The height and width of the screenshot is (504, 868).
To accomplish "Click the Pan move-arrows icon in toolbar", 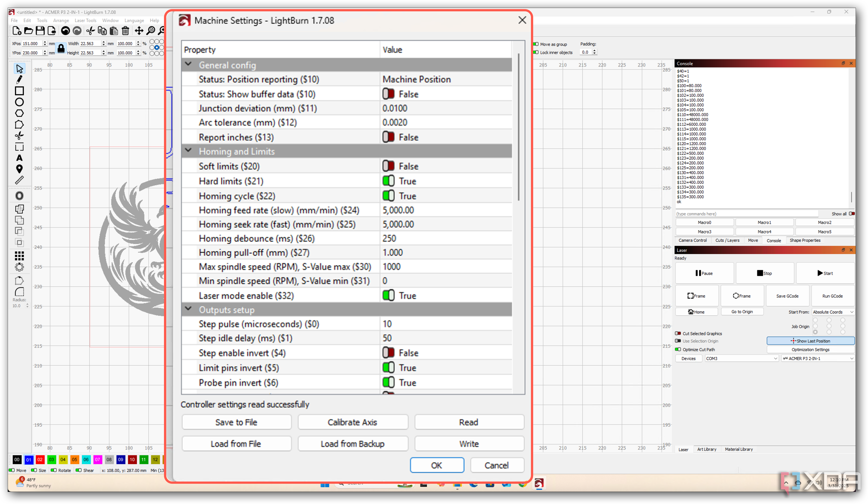I will [139, 31].
